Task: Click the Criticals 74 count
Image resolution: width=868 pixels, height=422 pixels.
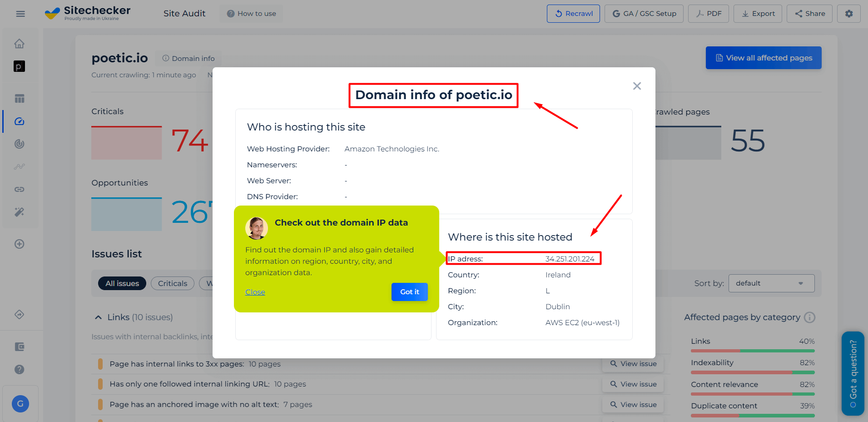Action: coord(189,141)
